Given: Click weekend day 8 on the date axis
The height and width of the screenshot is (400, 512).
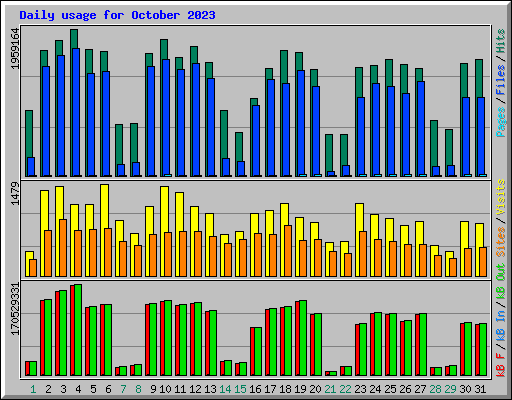Looking at the screenshot, I should point(138,389).
